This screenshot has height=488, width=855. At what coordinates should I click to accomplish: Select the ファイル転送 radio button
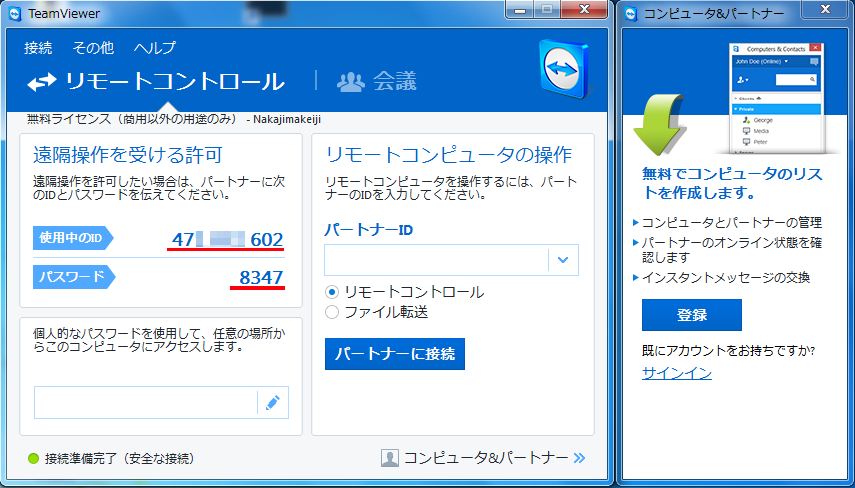point(332,312)
